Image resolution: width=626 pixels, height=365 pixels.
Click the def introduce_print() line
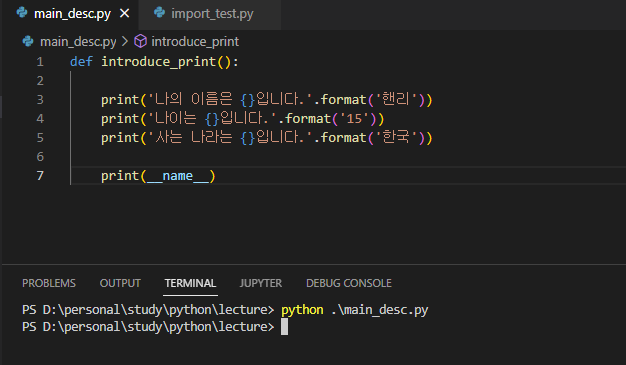(154, 62)
